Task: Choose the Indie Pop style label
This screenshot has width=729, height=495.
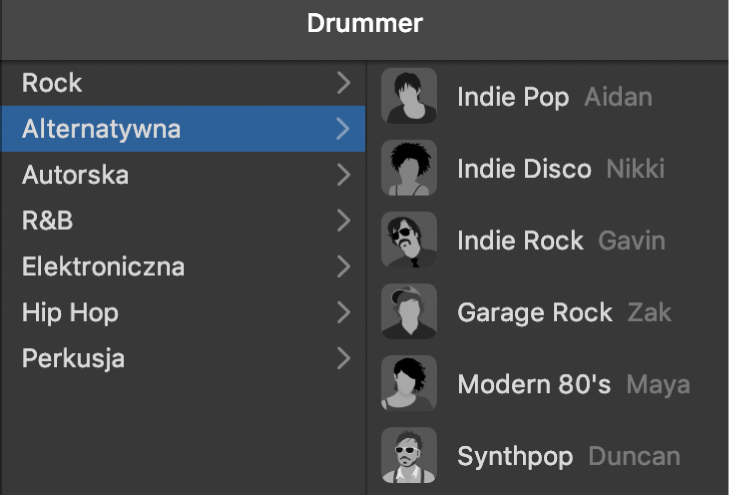Action: pos(513,98)
